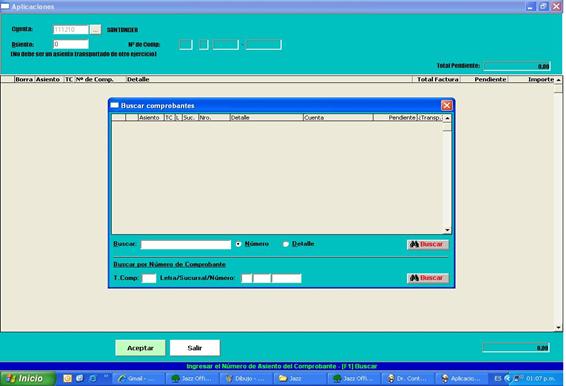Switch to the Dr. Cont... taskbar window
The height and width of the screenshot is (386, 566).
tap(408, 378)
